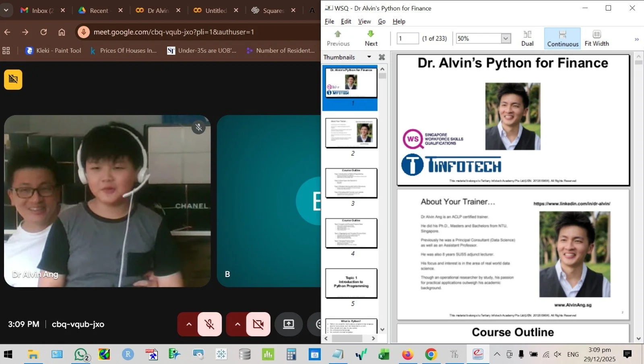Switch to Google Drive Recent tab

(x=95, y=10)
